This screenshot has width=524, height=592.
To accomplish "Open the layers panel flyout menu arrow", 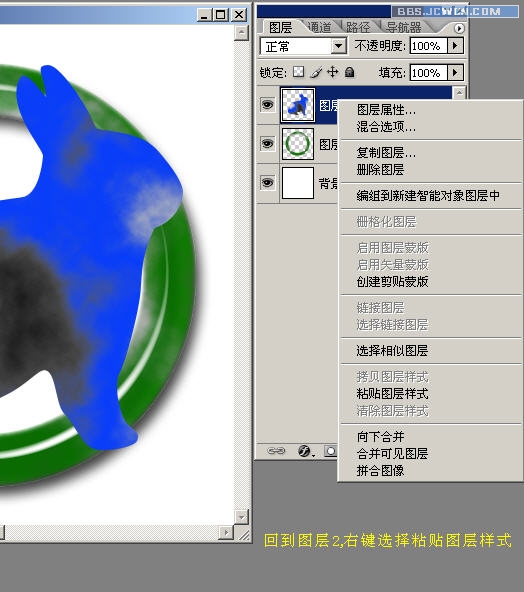I will [x=459, y=28].
